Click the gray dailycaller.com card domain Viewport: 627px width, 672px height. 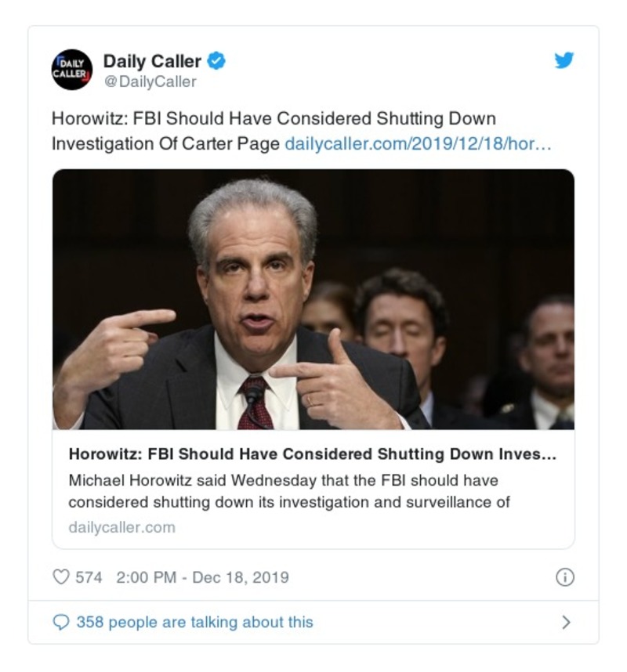pos(121,527)
